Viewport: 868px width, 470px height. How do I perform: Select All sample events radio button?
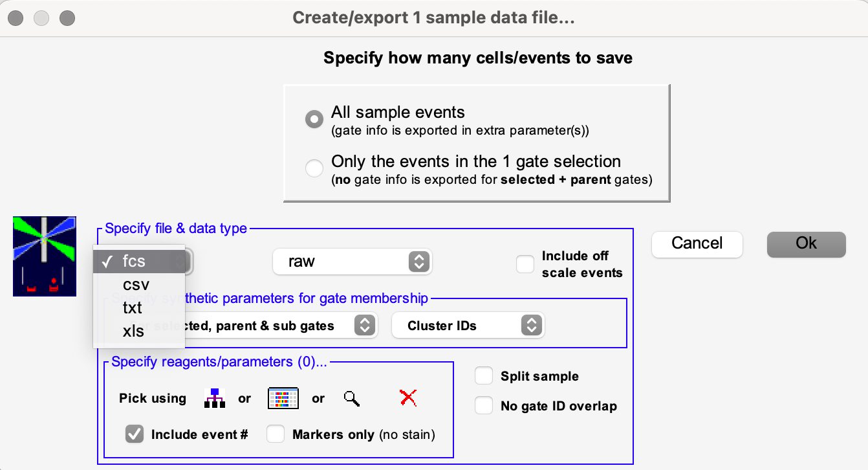click(x=314, y=119)
